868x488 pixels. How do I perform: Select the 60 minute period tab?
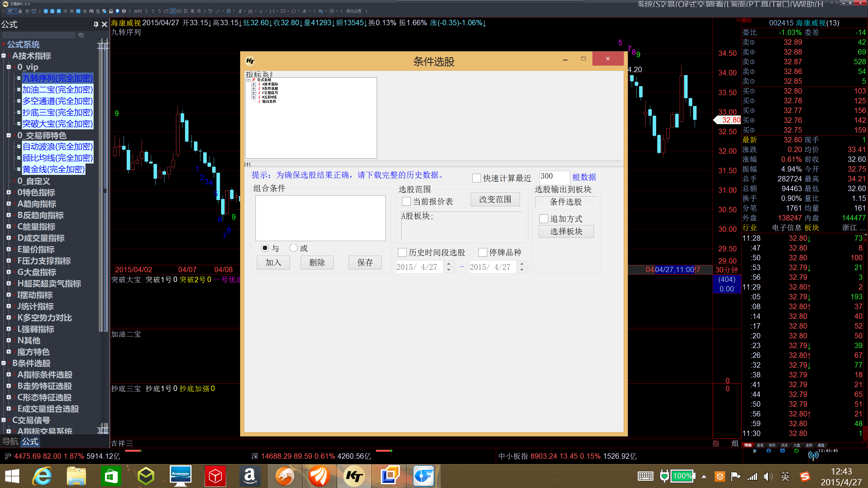[x=179, y=11]
